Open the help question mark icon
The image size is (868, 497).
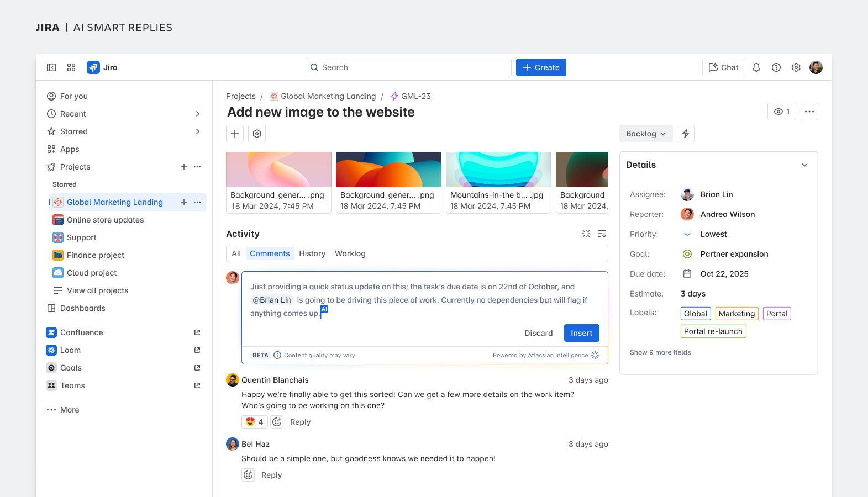point(776,67)
